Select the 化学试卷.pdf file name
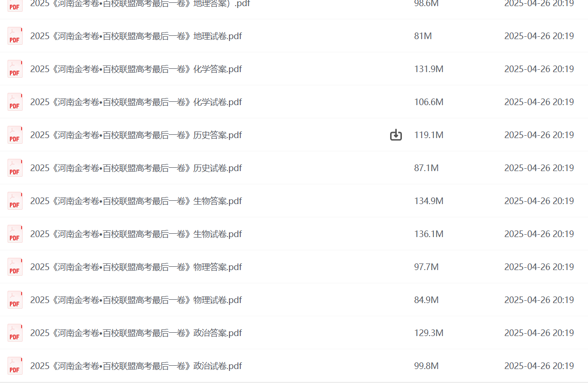588x386 pixels. [x=136, y=102]
